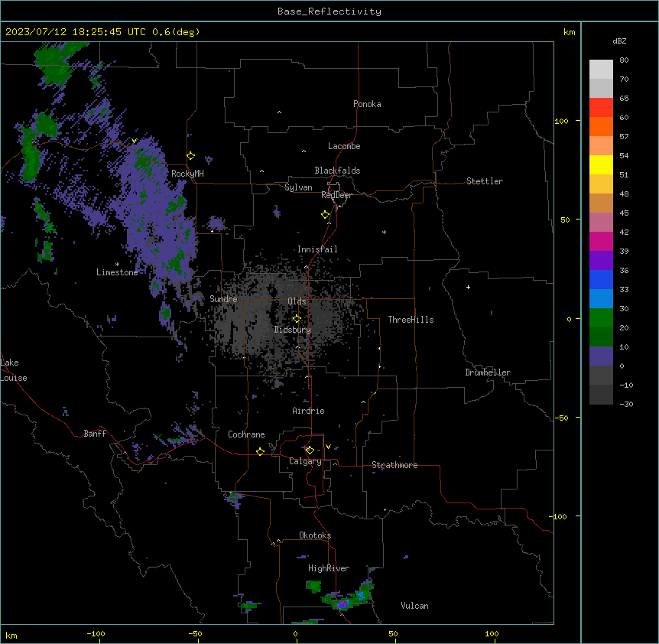Click the Limestone label
This screenshot has height=644, width=659.
pyautogui.click(x=117, y=272)
